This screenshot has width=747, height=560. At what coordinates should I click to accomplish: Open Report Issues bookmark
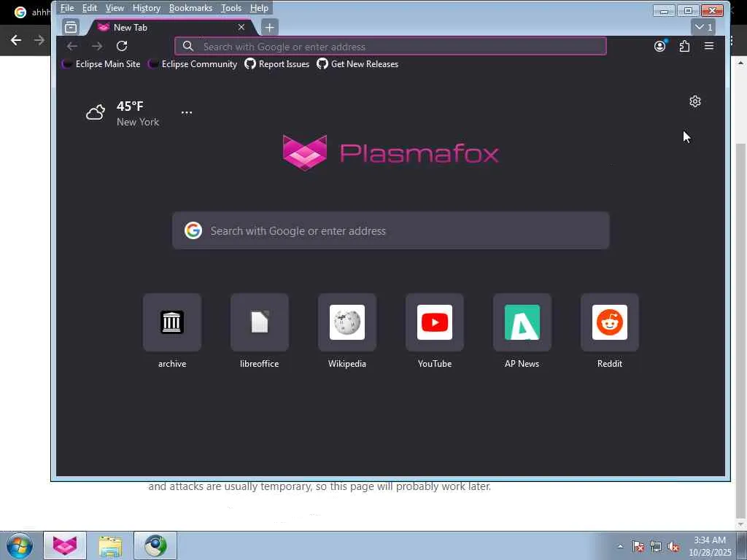pos(276,64)
